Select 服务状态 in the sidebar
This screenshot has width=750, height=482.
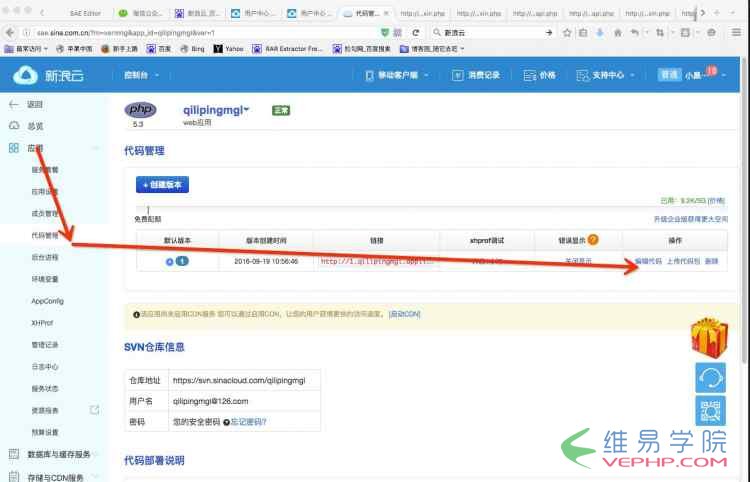[45, 388]
